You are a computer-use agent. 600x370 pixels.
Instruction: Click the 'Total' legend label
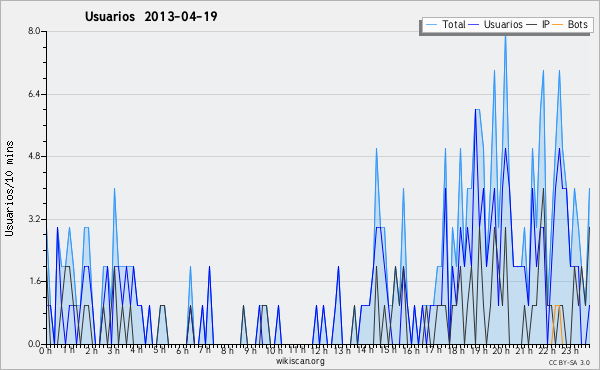point(454,24)
